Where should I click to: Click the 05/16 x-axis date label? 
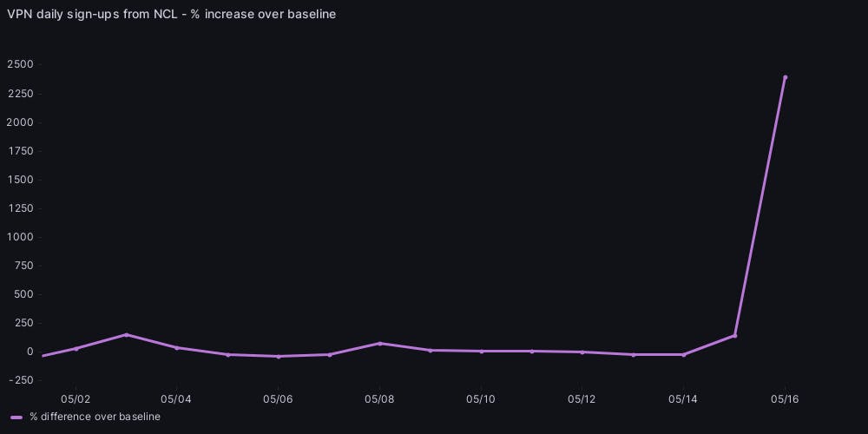coord(785,398)
